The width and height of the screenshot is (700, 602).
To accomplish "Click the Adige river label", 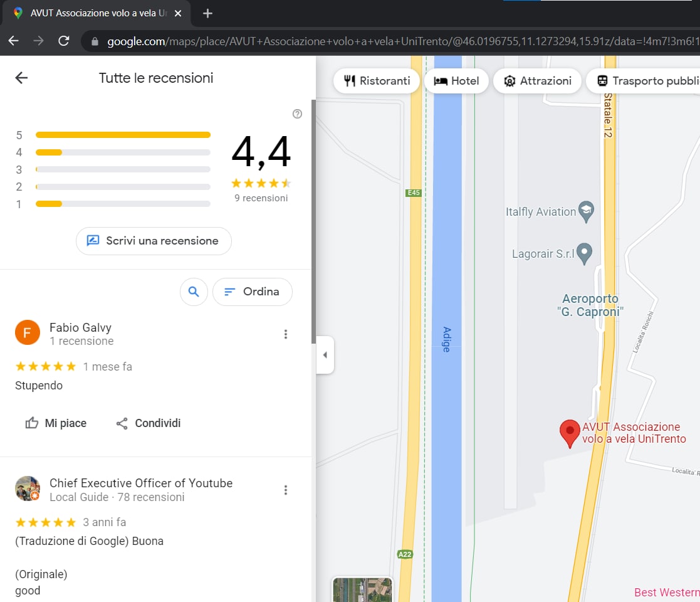I will [x=447, y=339].
